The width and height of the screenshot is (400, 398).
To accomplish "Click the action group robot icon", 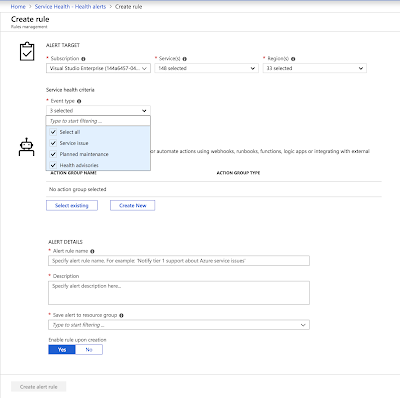I will [x=26, y=147].
